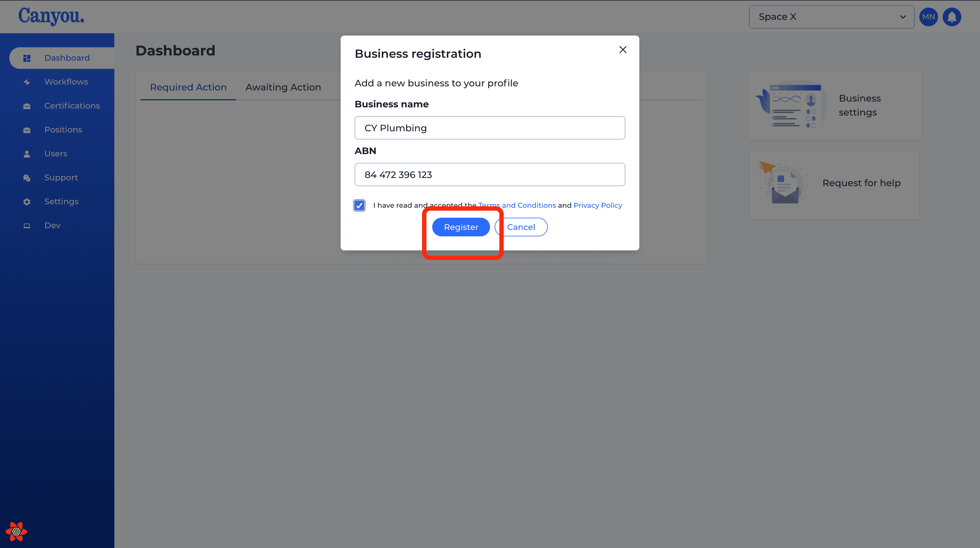This screenshot has width=980, height=548.
Task: Close the Business registration dialog
Action: (623, 50)
